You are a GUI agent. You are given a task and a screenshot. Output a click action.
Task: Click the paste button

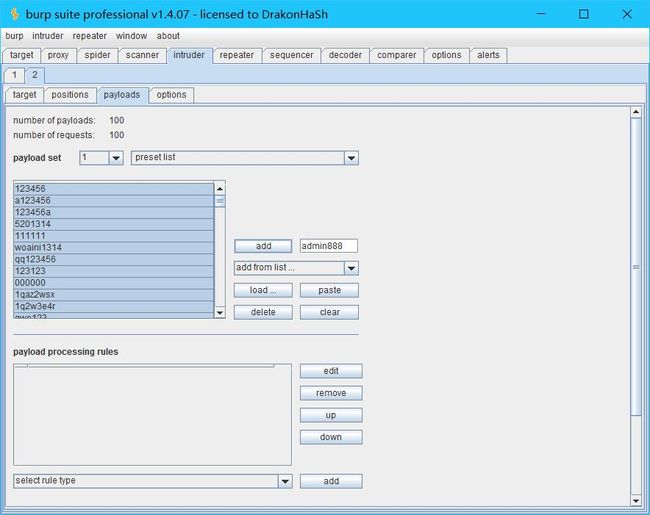[330, 290]
